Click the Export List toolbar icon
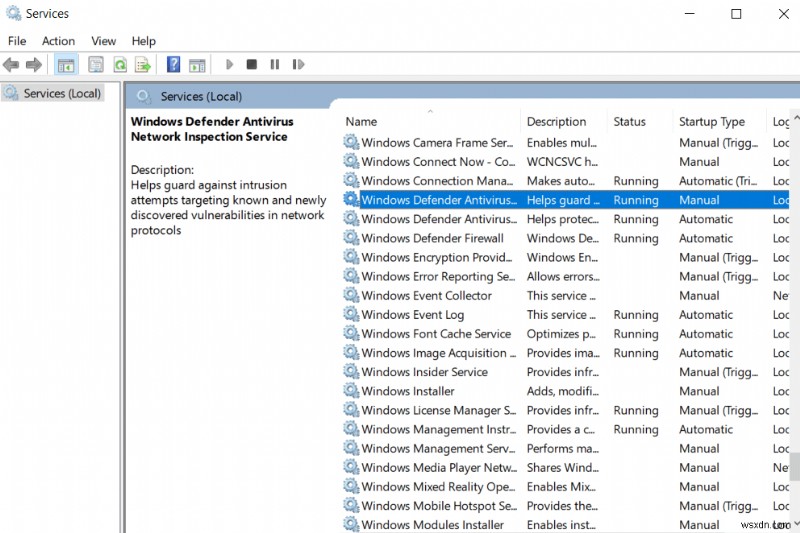Viewport: 800px width, 533px height. point(143,65)
